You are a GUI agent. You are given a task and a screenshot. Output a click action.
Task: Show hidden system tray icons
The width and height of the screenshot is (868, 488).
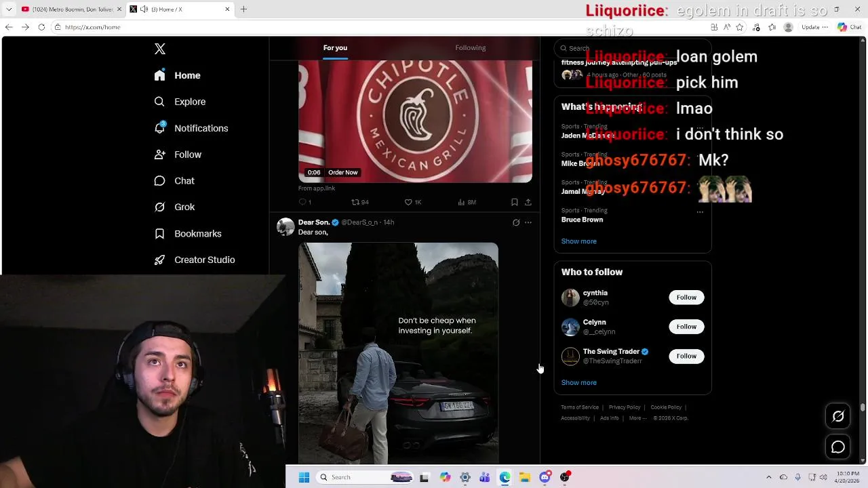(x=768, y=477)
